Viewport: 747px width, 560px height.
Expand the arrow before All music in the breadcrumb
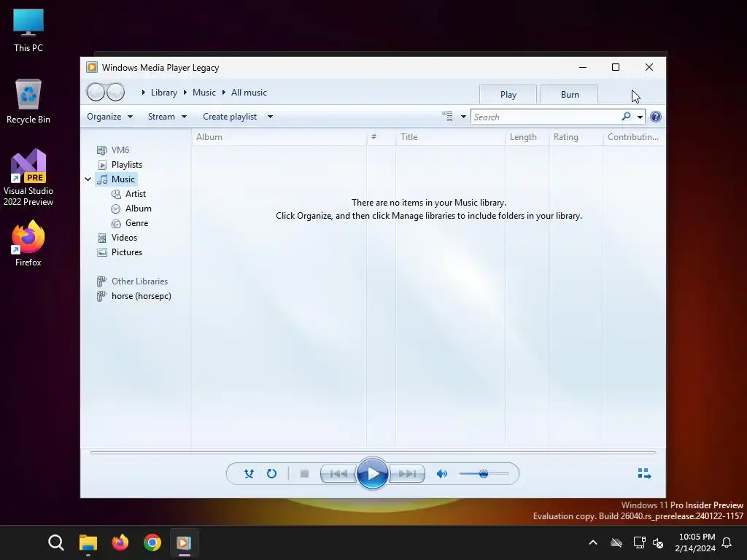pos(223,93)
